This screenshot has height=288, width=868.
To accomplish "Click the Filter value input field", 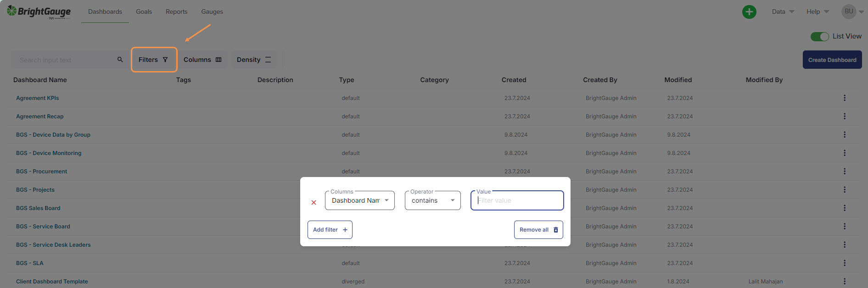I will point(517,200).
